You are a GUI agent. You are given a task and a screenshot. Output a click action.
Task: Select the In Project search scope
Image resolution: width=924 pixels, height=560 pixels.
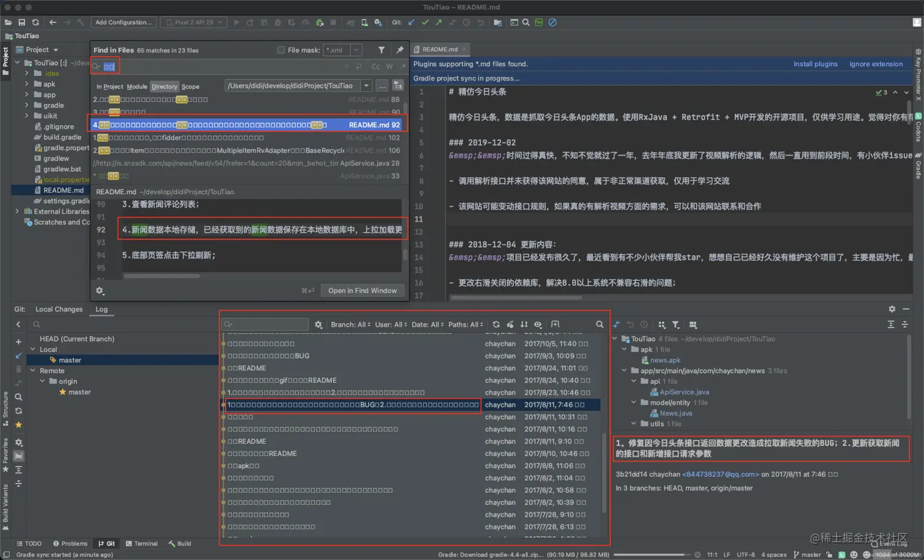click(x=109, y=87)
